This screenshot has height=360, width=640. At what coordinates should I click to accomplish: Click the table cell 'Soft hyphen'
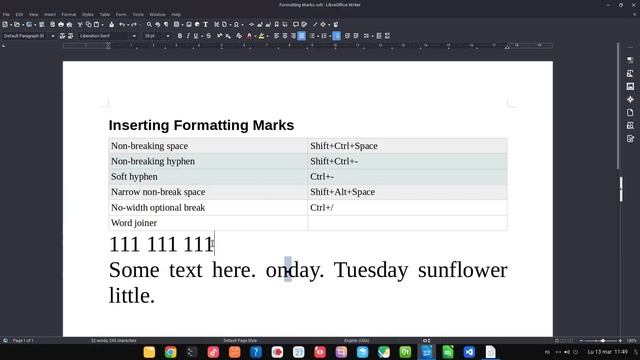208,177
